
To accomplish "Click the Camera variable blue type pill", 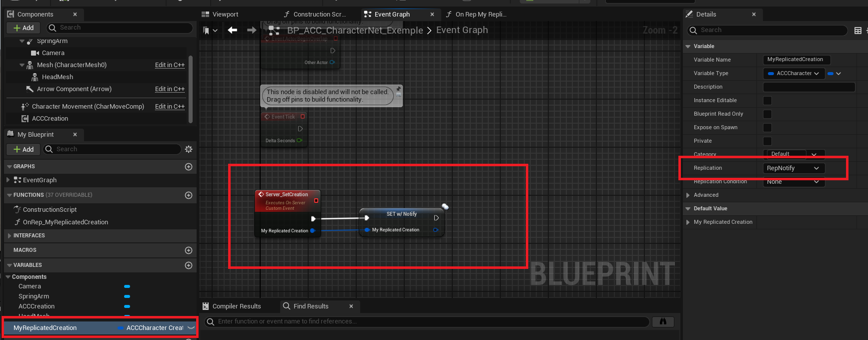I will (x=127, y=287).
